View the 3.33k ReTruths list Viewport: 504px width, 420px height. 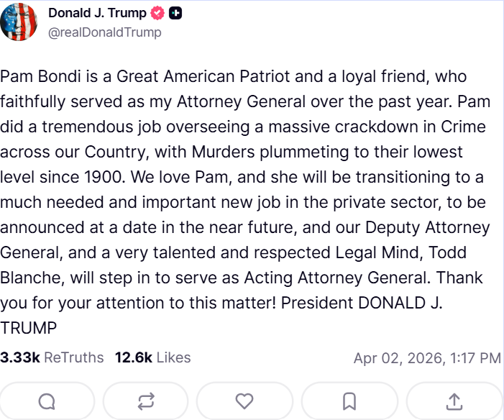pos(52,357)
